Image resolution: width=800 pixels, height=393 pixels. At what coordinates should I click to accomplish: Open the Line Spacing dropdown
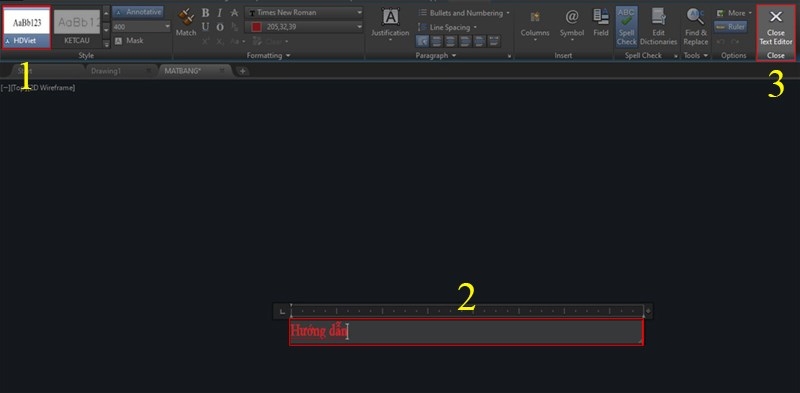(447, 27)
